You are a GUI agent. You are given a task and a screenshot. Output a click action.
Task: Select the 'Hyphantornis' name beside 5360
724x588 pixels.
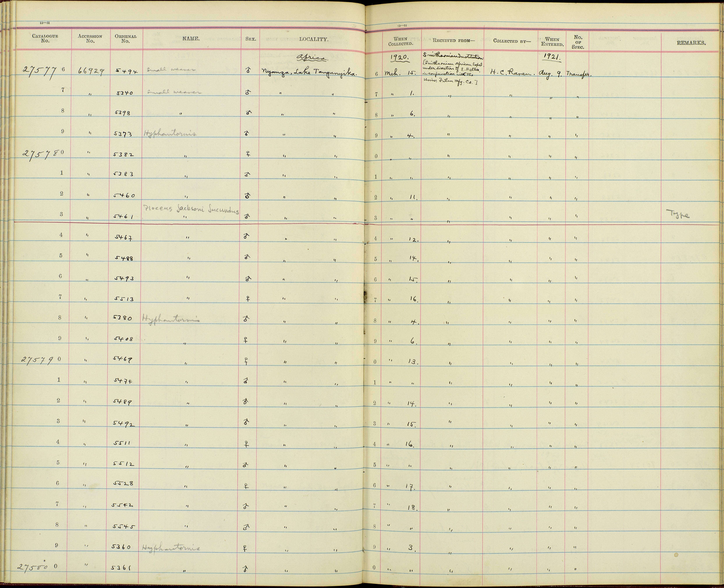171,548
